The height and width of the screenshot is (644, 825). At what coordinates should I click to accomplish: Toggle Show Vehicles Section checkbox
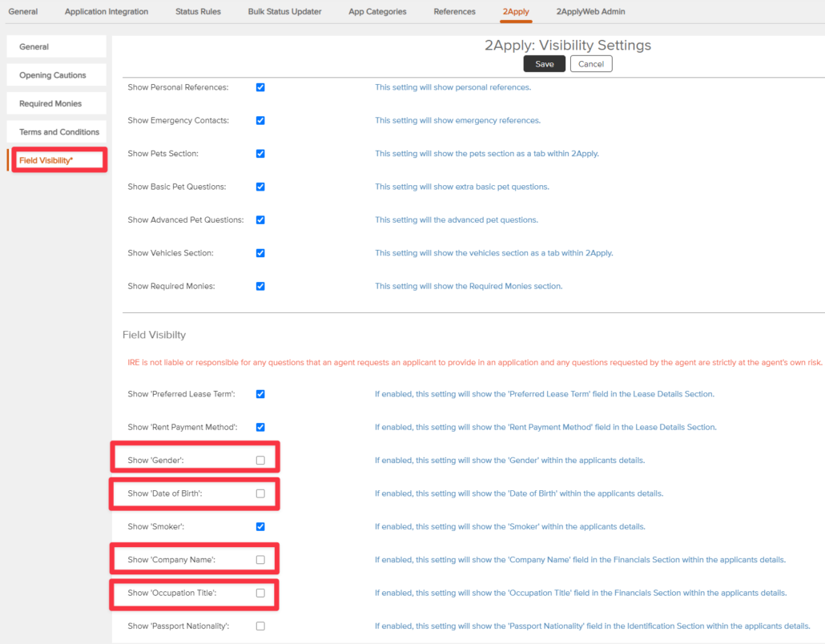pyautogui.click(x=260, y=253)
